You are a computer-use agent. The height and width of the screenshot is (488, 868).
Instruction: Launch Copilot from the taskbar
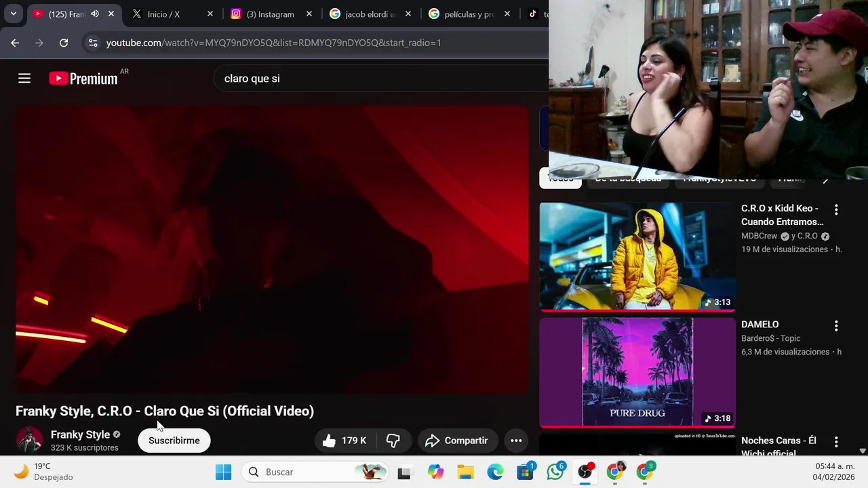pos(435,472)
